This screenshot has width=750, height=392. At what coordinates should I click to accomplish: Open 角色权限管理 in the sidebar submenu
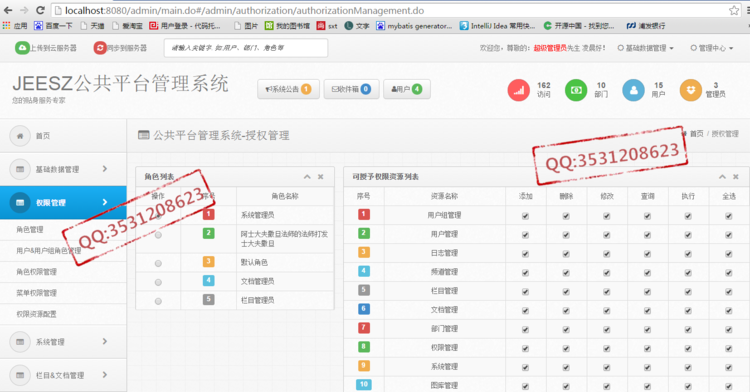36,272
